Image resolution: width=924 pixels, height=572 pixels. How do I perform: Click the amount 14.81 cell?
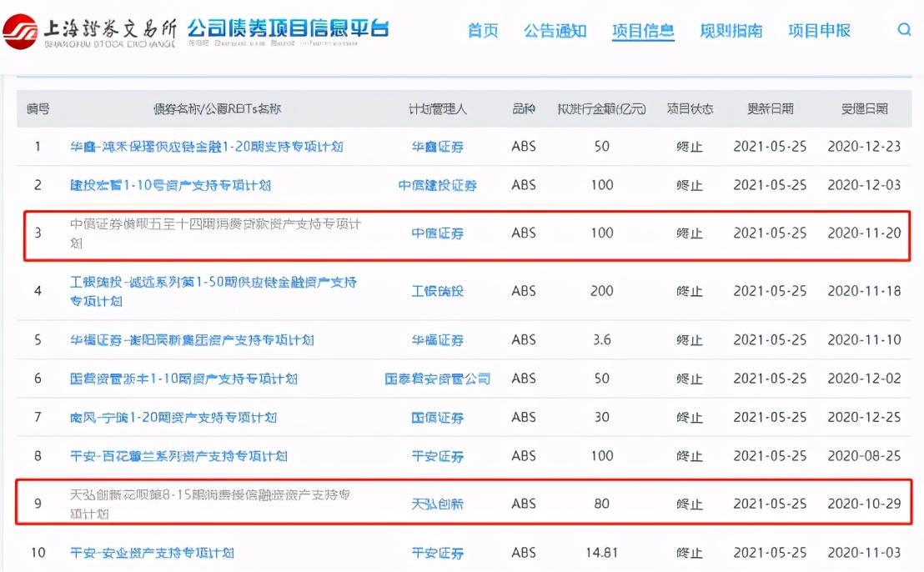pos(601,553)
